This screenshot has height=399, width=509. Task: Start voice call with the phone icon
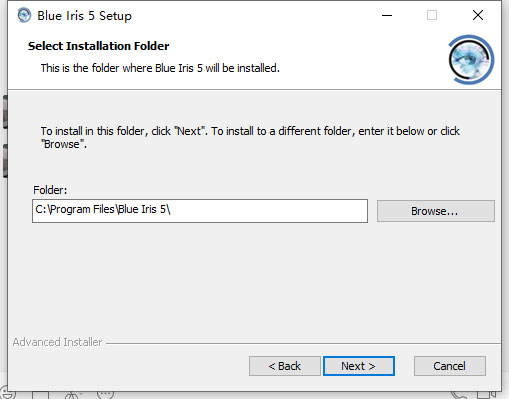(459, 395)
